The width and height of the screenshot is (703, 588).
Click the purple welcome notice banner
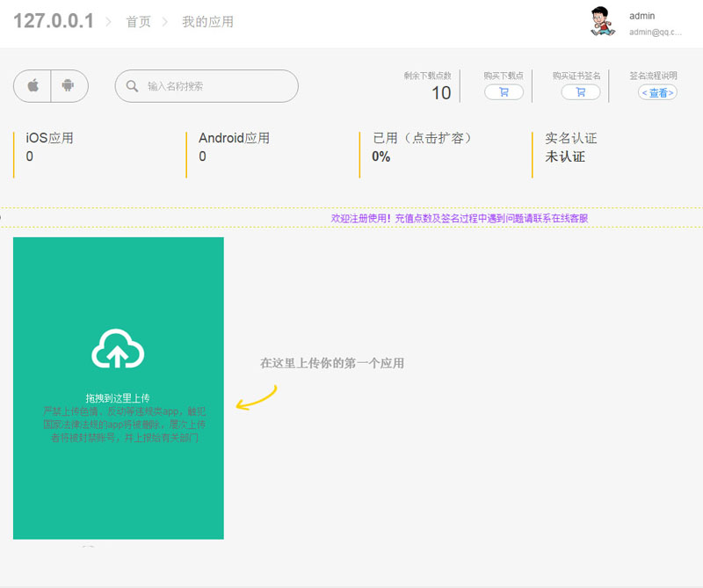459,218
